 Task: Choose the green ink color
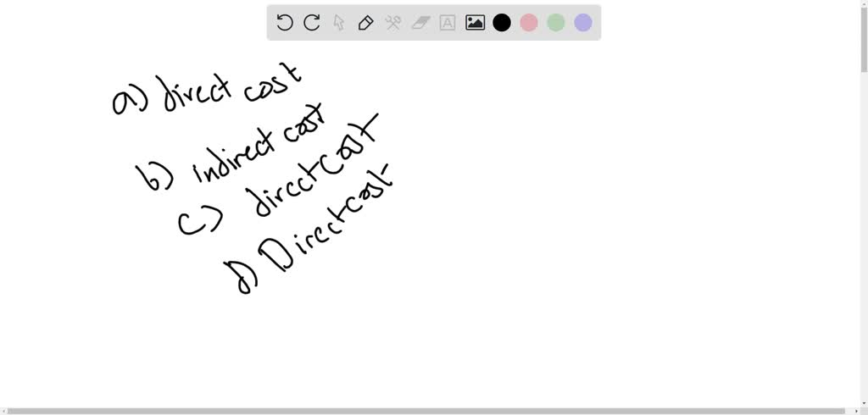tap(556, 23)
